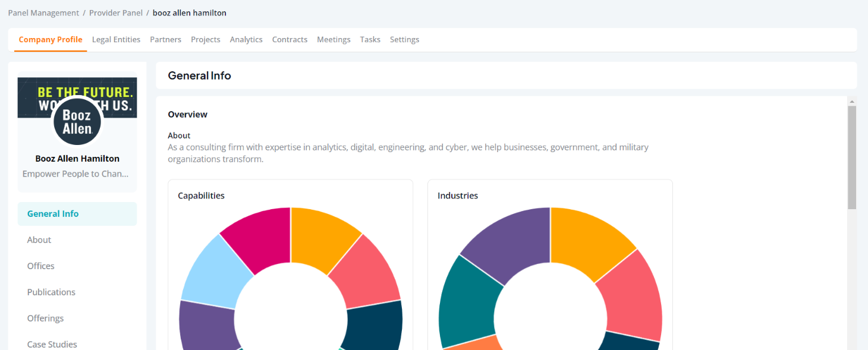Click the Booz Allen Hamilton company name
The image size is (868, 350).
coord(77,159)
